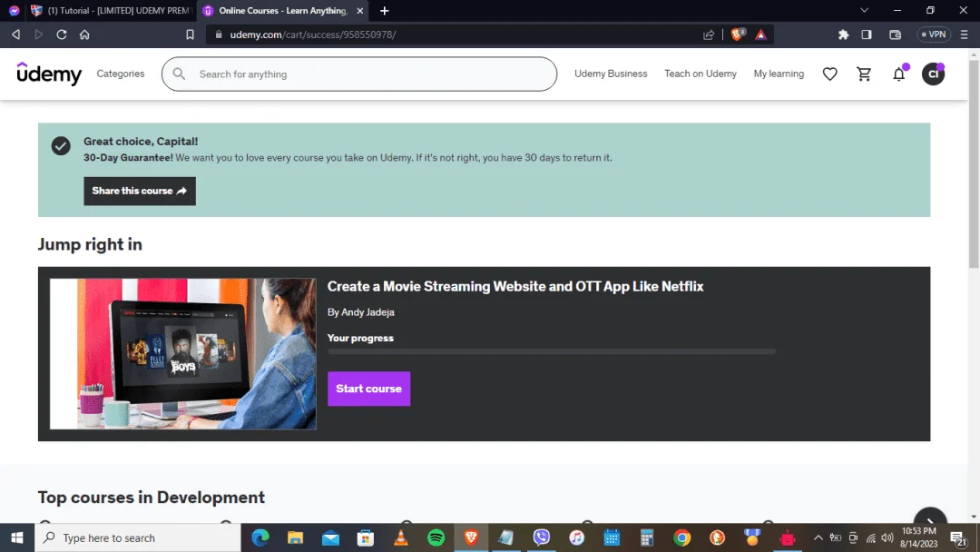Open the Brave Shields icon
Image resolution: width=980 pixels, height=552 pixels.
pyautogui.click(x=738, y=34)
